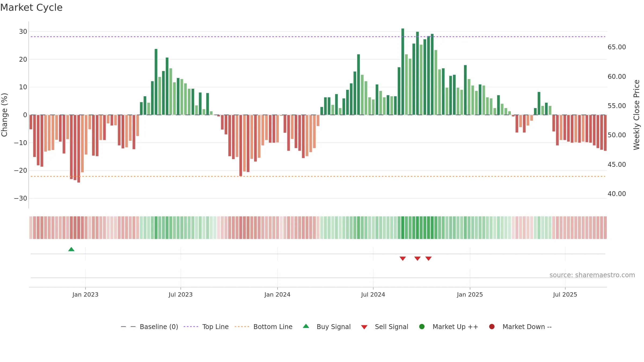Click the −20 tick on the left axis
This screenshot has height=362, width=644.
point(21,171)
